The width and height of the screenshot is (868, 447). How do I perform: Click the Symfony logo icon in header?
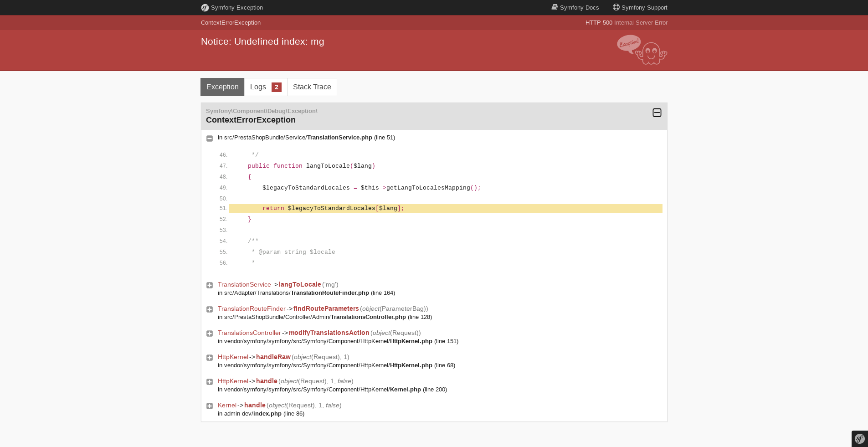205,8
